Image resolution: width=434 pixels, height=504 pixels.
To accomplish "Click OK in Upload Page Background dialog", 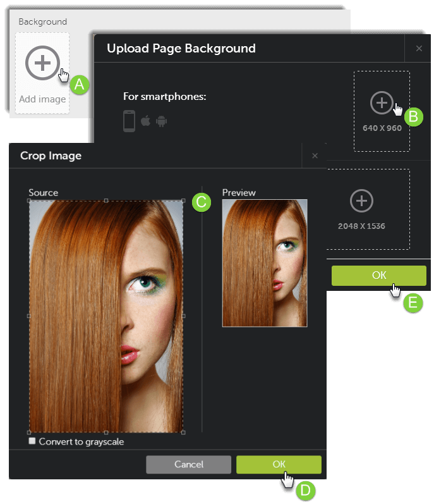I will (x=379, y=275).
